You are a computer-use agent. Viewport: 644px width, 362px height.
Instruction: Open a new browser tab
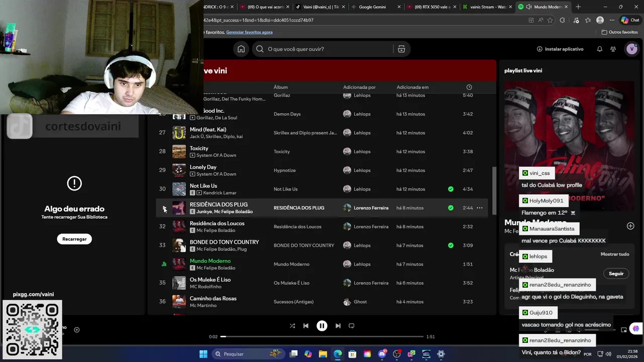578,7
